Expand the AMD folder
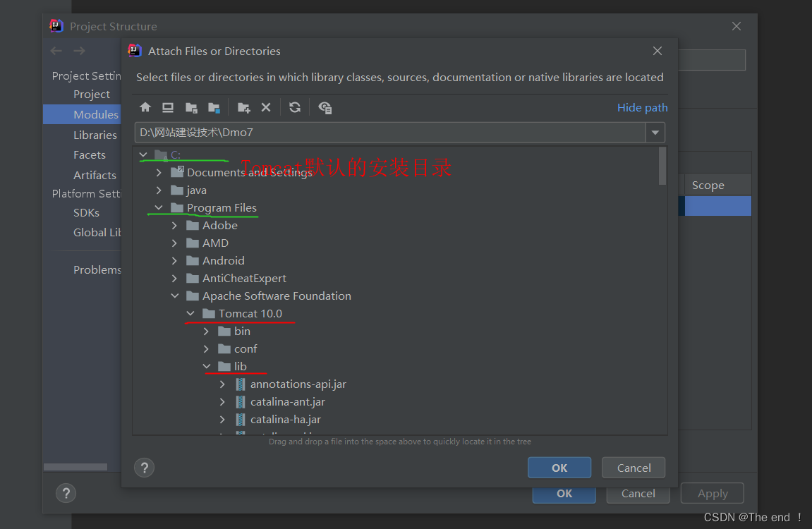Image resolution: width=812 pixels, height=529 pixels. click(x=174, y=243)
